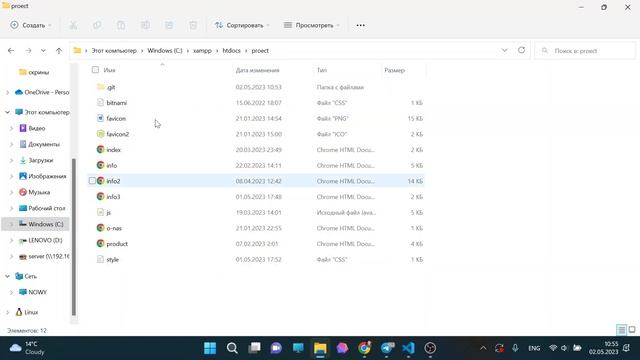Click Windows (C:) in the breadcrumb

pos(165,51)
